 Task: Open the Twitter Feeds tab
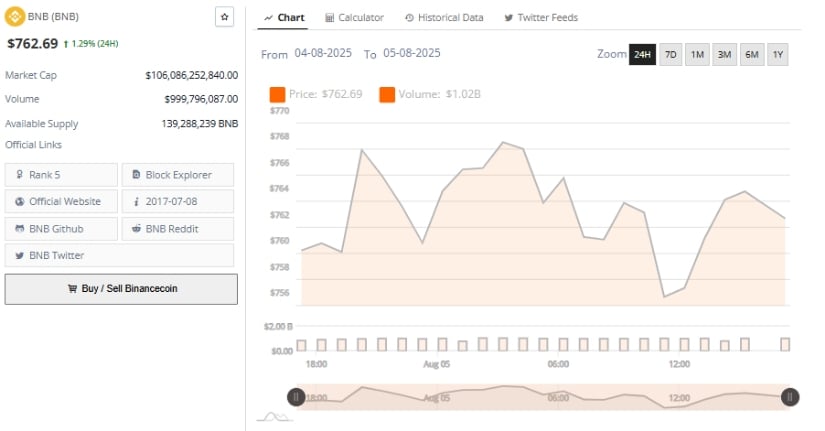click(x=541, y=17)
